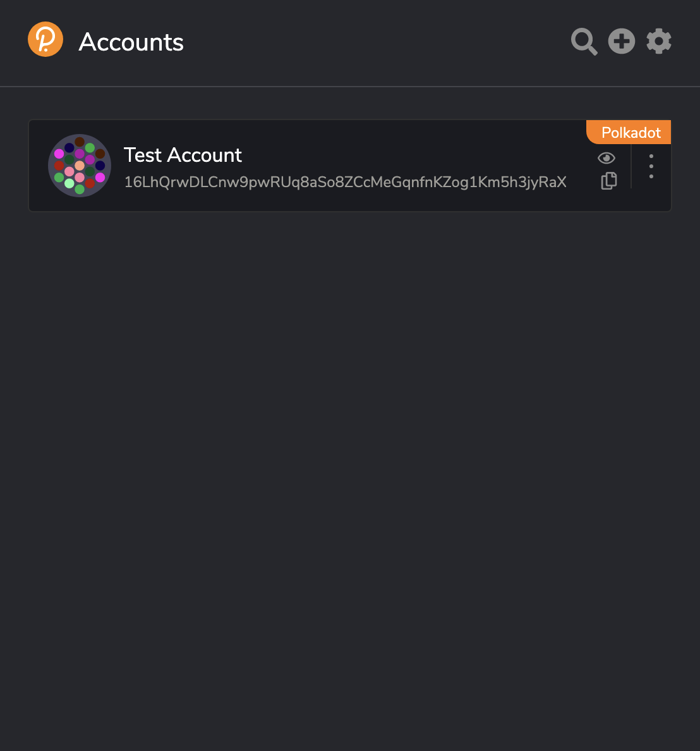
Task: Click the orange Polkadot network badge
Action: [x=629, y=132]
